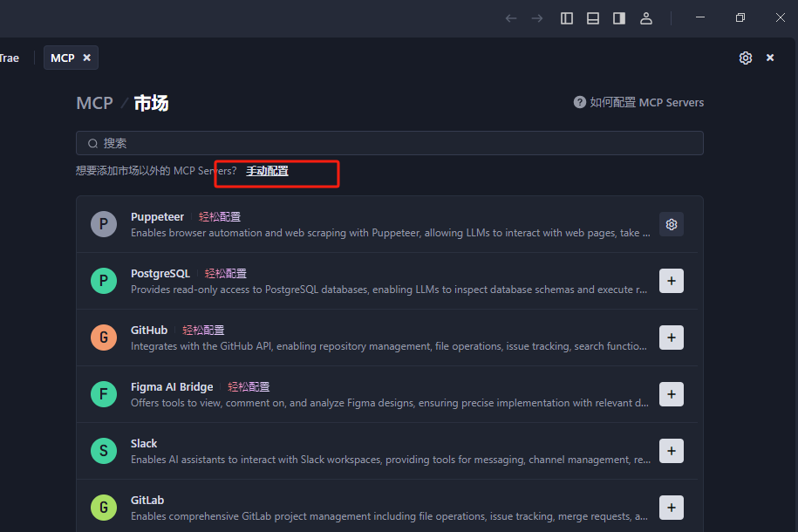Image resolution: width=798 pixels, height=532 pixels.
Task: Open settings gear in panel header
Action: tap(745, 58)
